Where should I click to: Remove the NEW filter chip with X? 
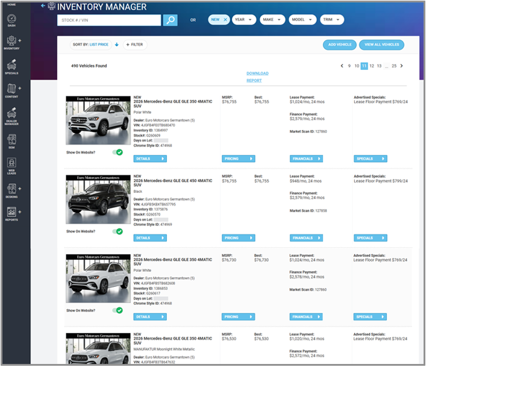225,19
